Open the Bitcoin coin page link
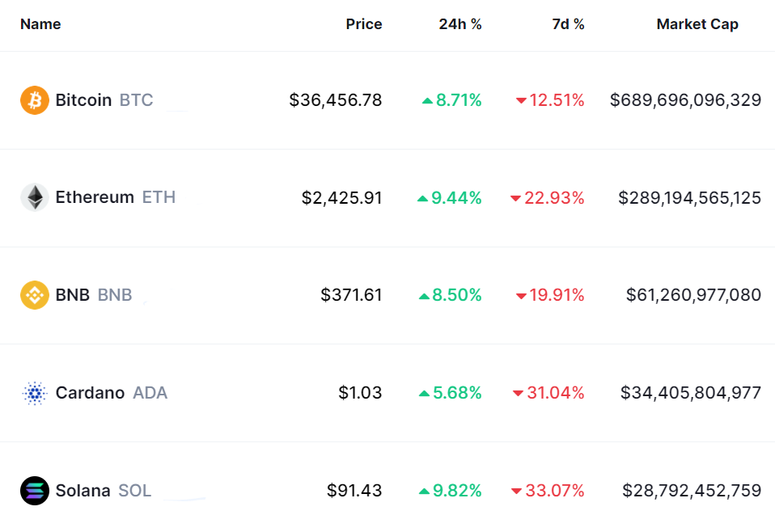This screenshot has width=775, height=532. coord(83,100)
